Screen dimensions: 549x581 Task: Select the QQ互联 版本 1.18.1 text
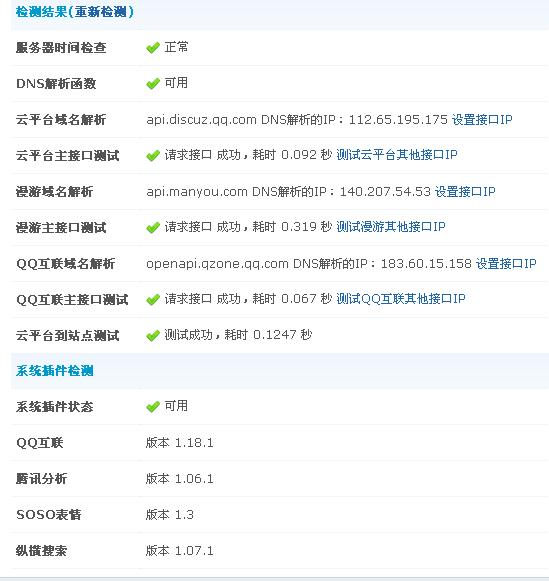pos(179,442)
